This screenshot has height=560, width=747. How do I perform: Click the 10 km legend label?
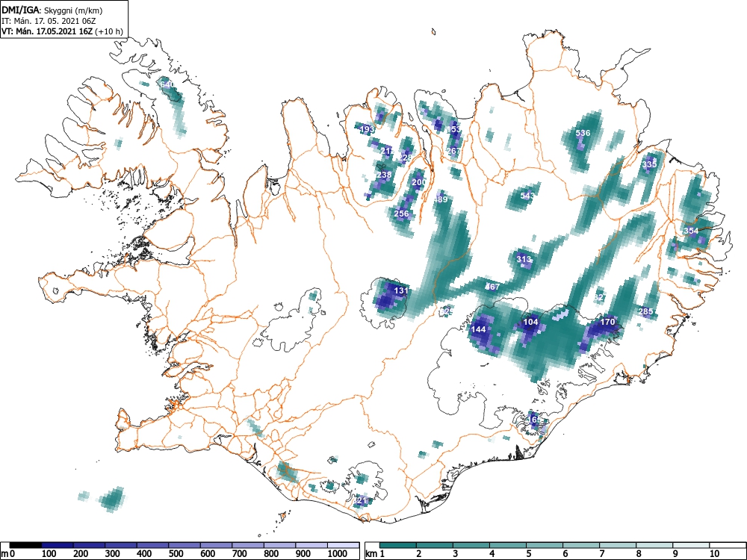click(x=713, y=553)
